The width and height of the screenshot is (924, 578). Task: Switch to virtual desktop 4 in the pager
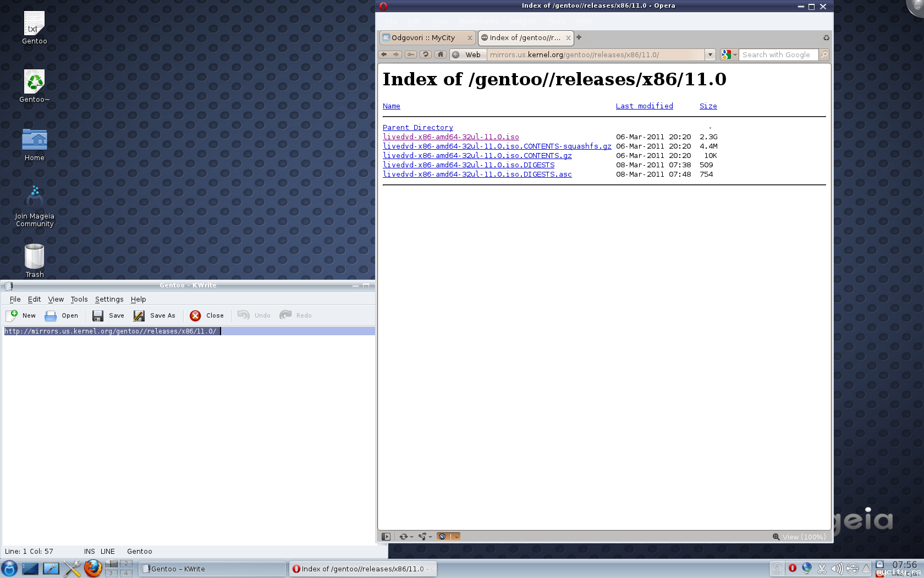click(x=126, y=573)
